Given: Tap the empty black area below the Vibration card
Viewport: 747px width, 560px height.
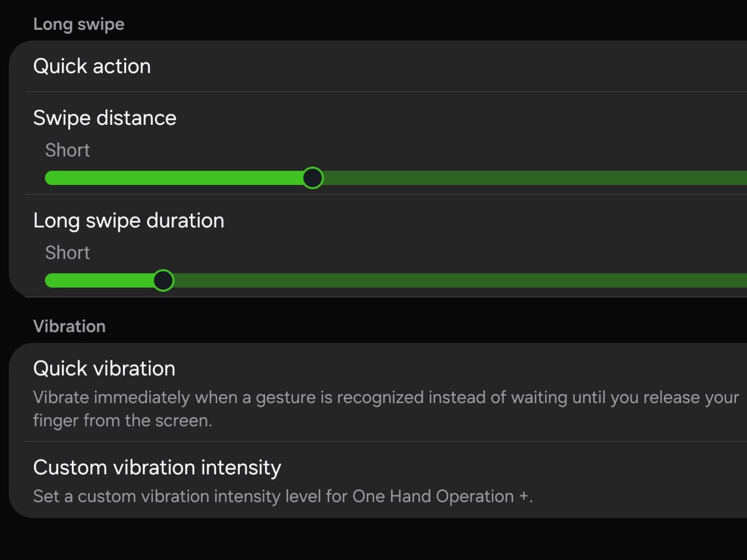Looking at the screenshot, I should click(373, 540).
